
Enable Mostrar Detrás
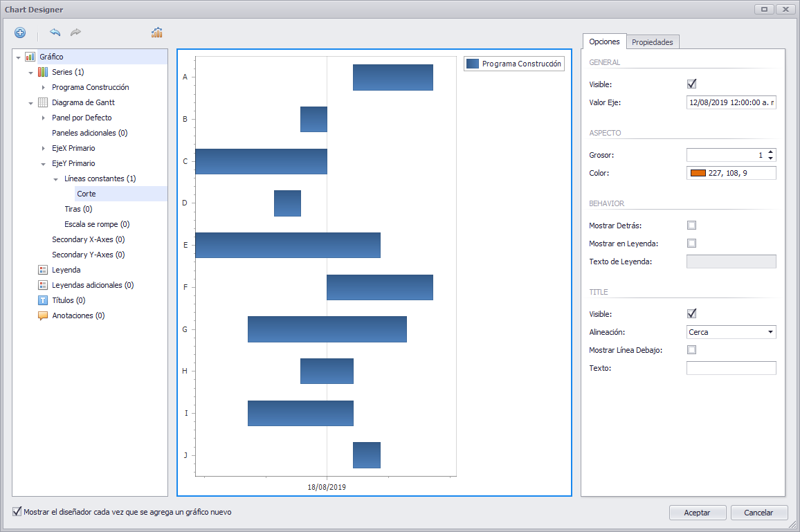[x=691, y=225]
